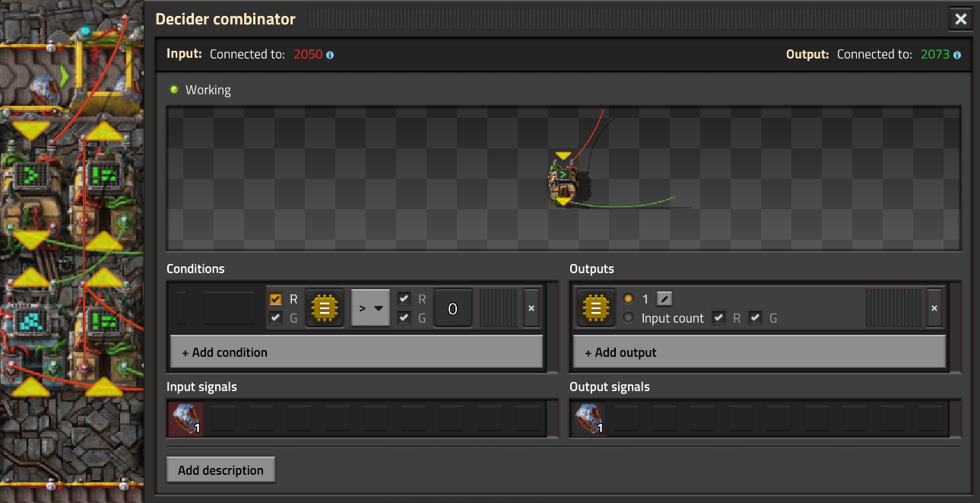980x503 pixels.
Task: Open the comparator dropdown showing greater-than
Action: click(370, 308)
